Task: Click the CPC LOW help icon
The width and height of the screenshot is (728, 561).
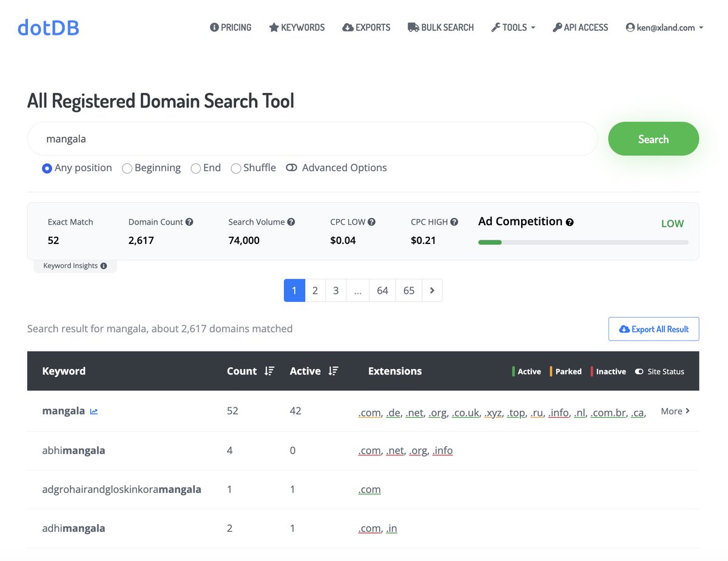Action: click(371, 222)
